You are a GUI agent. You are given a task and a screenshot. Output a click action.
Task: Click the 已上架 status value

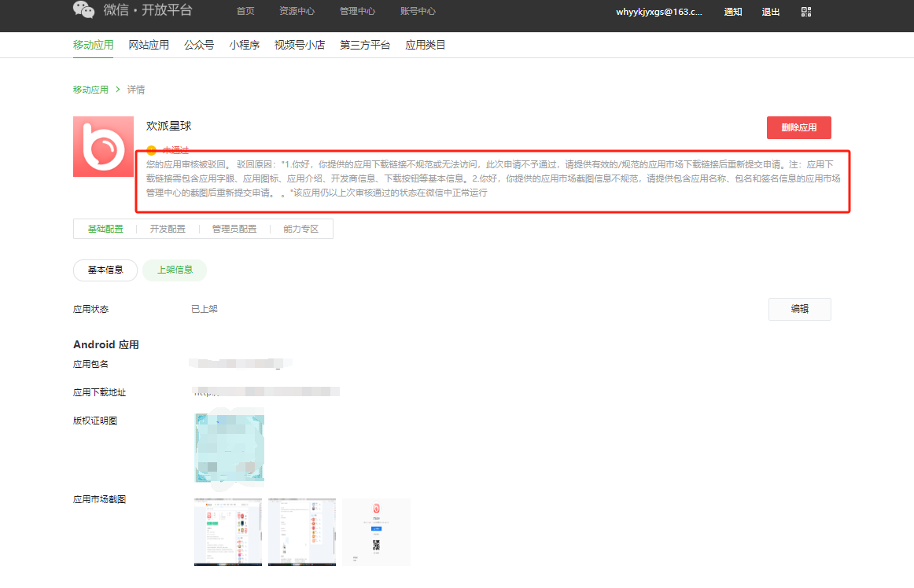[205, 309]
